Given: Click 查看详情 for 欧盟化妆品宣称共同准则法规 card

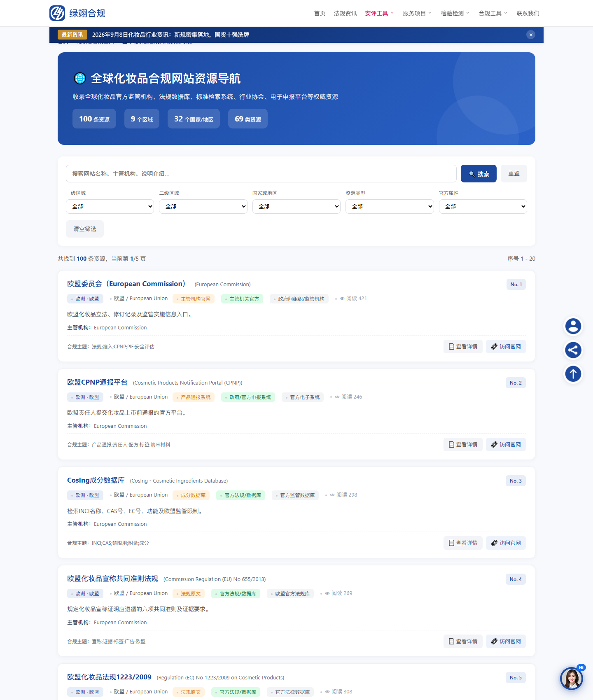Looking at the screenshot, I should [x=463, y=642].
